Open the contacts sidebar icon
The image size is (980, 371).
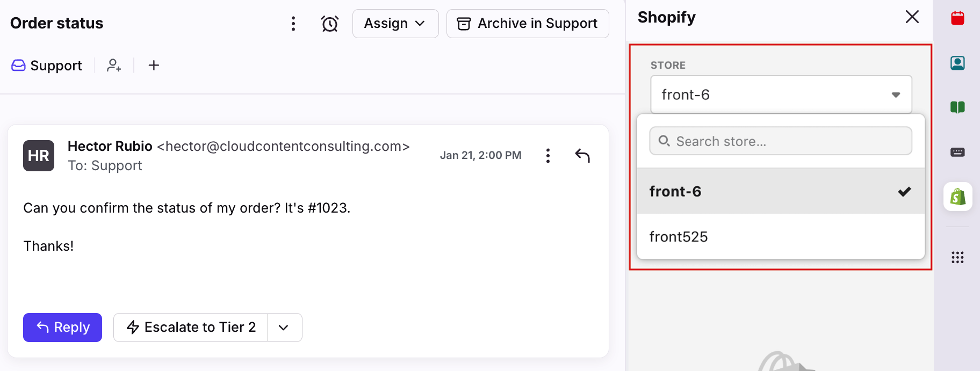pyautogui.click(x=957, y=63)
